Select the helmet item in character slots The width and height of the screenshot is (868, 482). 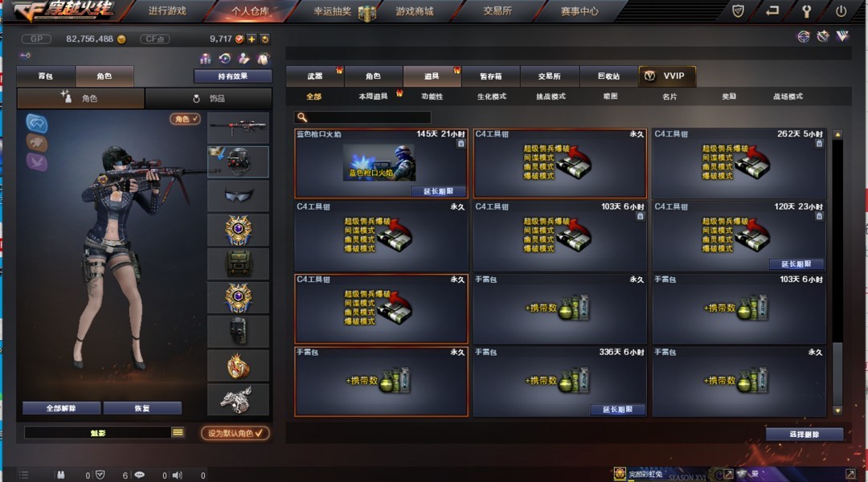tap(238, 161)
